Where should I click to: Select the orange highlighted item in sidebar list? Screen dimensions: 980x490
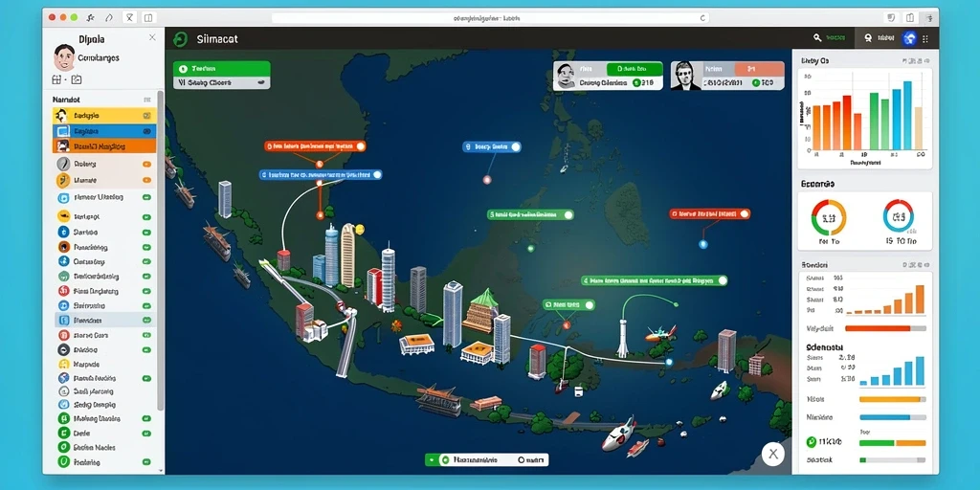pos(103,146)
